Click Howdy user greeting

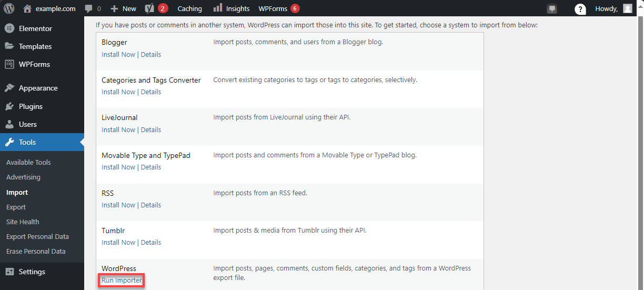click(x=607, y=8)
